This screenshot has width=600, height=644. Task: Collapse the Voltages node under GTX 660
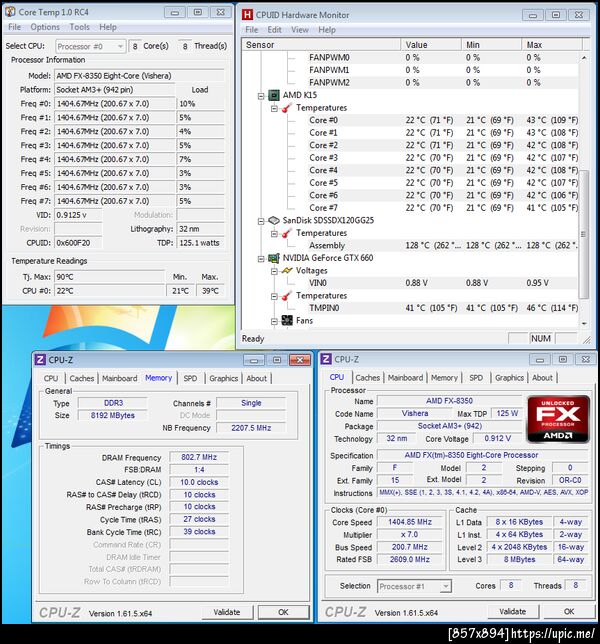274,271
